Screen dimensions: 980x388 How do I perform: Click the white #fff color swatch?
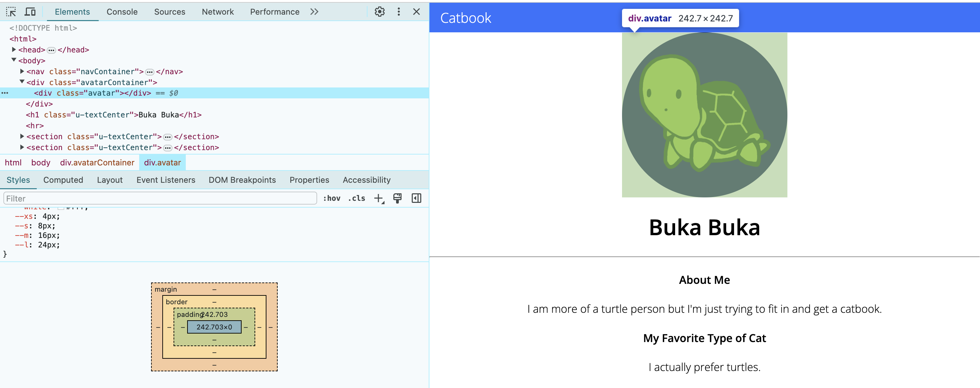click(x=61, y=208)
